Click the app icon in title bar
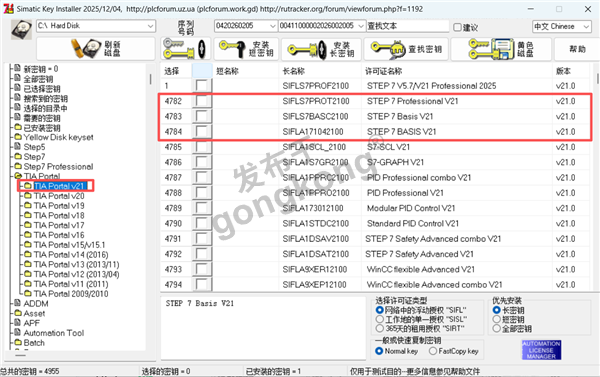 pyautogui.click(x=8, y=9)
